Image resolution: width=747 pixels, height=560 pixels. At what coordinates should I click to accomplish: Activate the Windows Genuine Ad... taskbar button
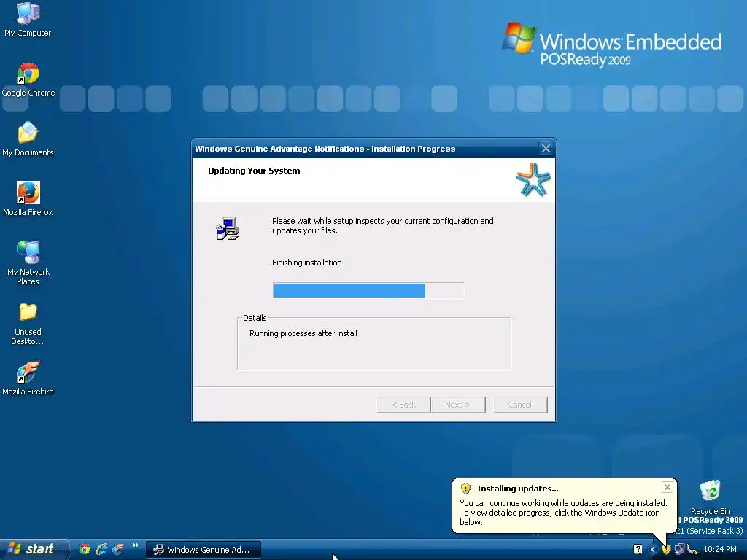tap(204, 550)
